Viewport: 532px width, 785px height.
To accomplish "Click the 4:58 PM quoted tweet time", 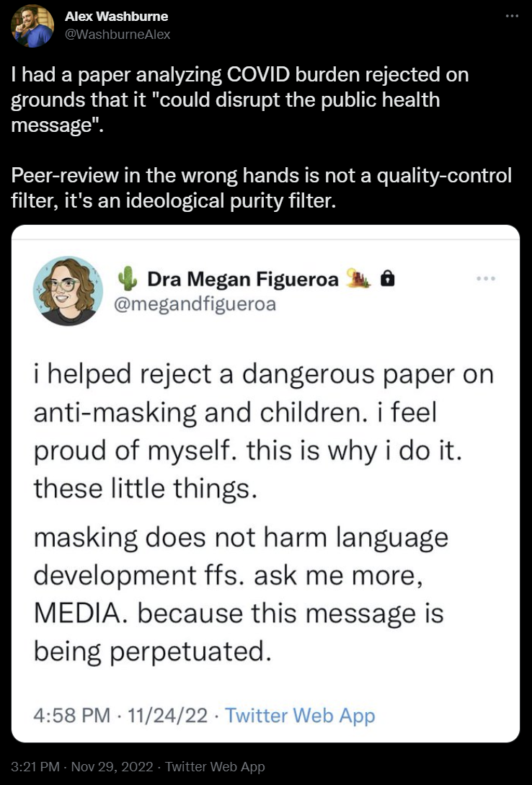I will [72, 716].
